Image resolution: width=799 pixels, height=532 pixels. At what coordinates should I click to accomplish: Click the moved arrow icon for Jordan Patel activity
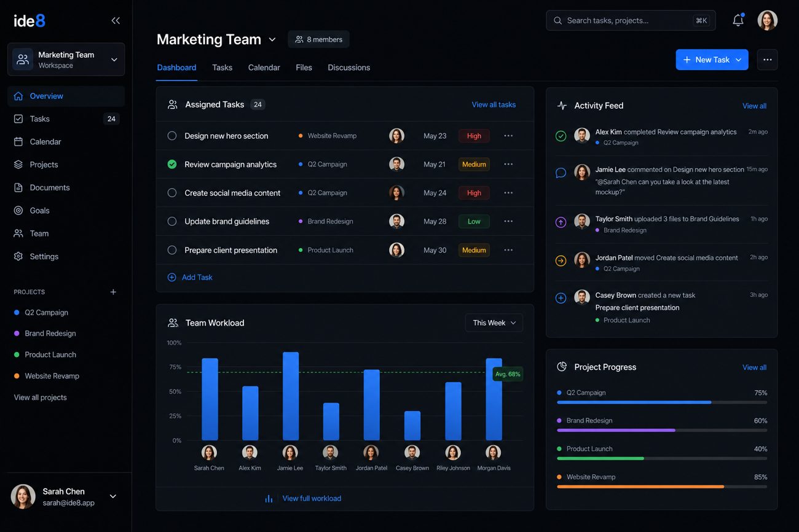click(561, 261)
